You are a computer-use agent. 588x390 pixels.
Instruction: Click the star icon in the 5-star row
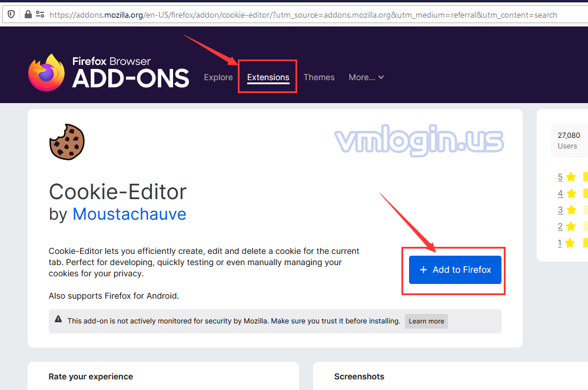(x=570, y=177)
